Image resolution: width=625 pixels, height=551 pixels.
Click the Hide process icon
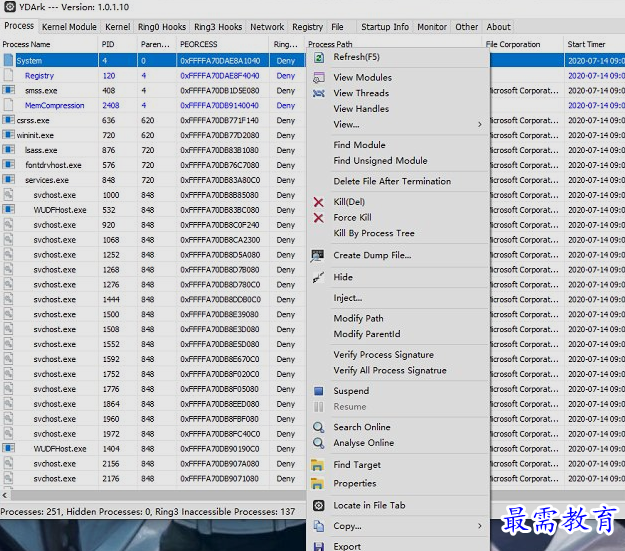point(318,277)
